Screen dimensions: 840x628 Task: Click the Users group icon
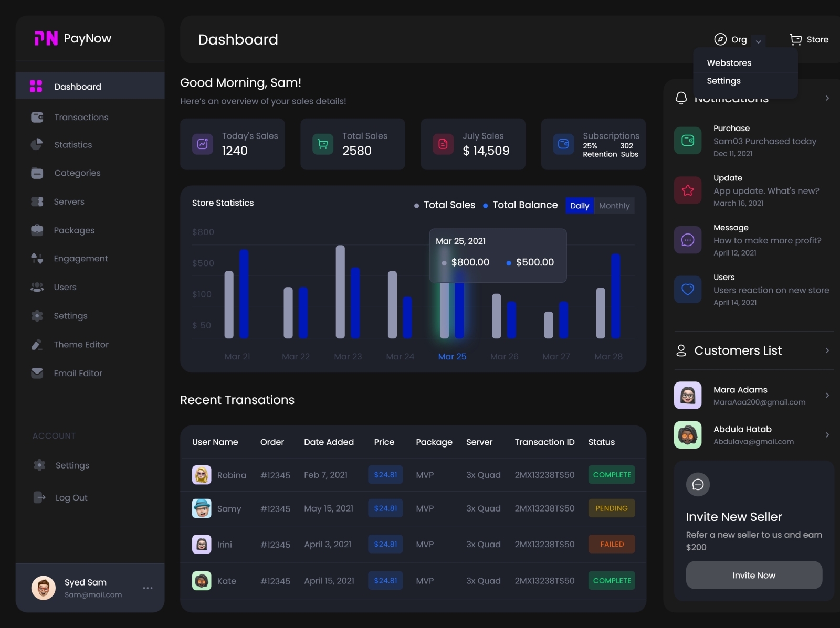pyautogui.click(x=37, y=287)
